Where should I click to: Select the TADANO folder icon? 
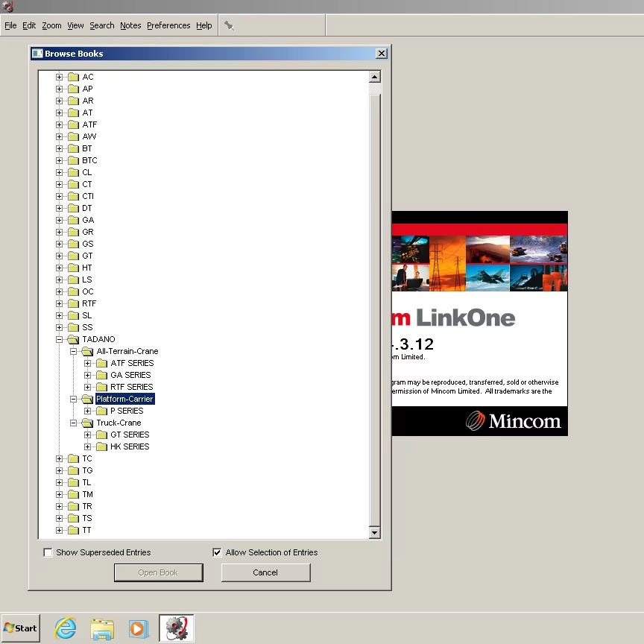coord(74,339)
